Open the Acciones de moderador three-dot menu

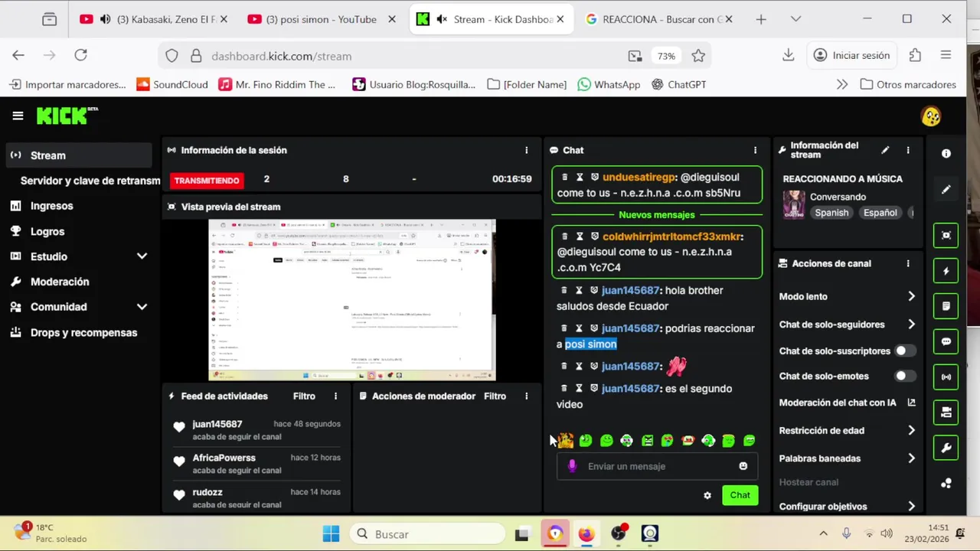pyautogui.click(x=526, y=396)
